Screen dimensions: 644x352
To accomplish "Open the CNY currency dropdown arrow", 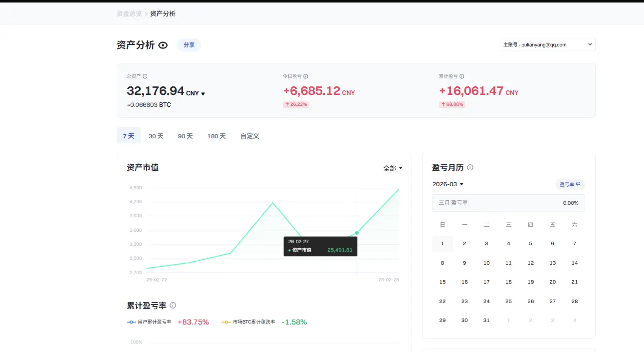I will tap(203, 94).
